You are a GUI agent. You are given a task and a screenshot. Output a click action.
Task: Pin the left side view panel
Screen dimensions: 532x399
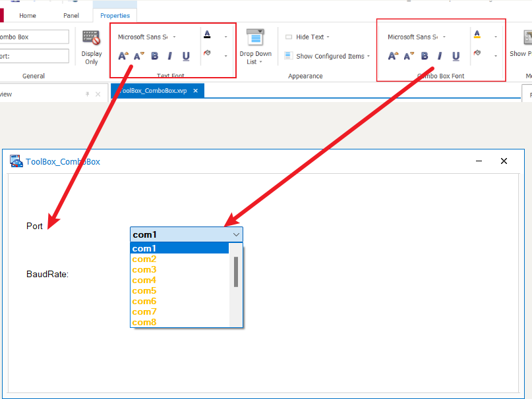tap(88, 94)
